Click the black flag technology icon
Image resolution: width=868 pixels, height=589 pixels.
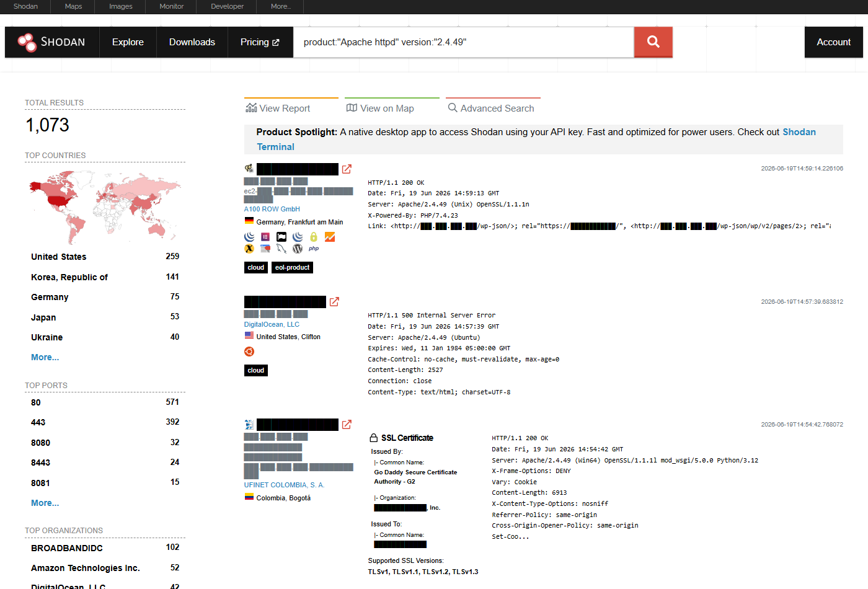[281, 237]
